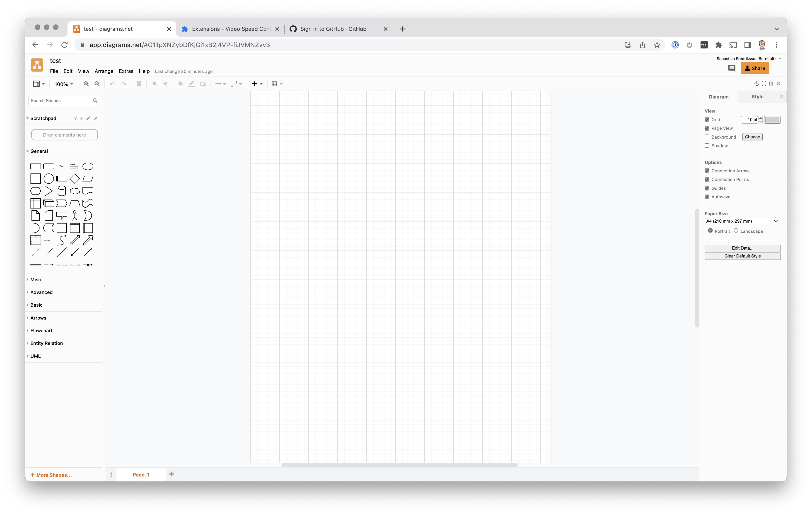812x515 pixels.
Task: Open comments with the chat bubble icon
Action: pos(731,68)
